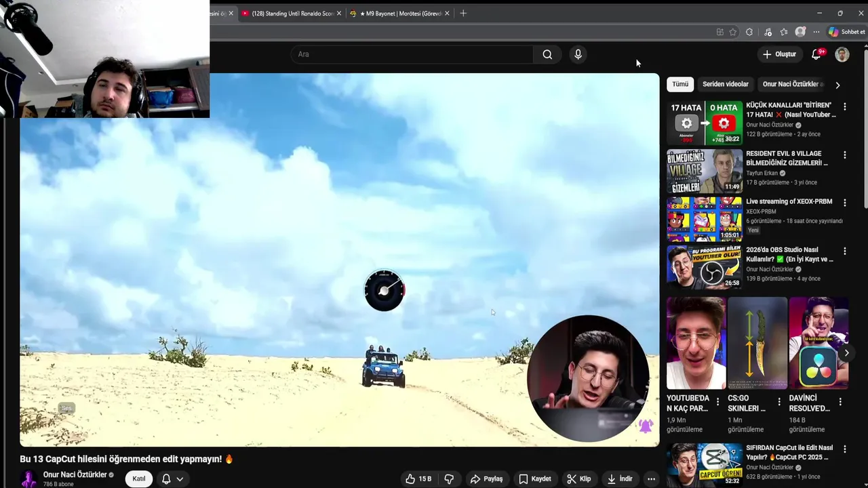Viewport: 868px width, 488px height.
Task: Create a clip via Klip
Action: [x=578, y=479]
